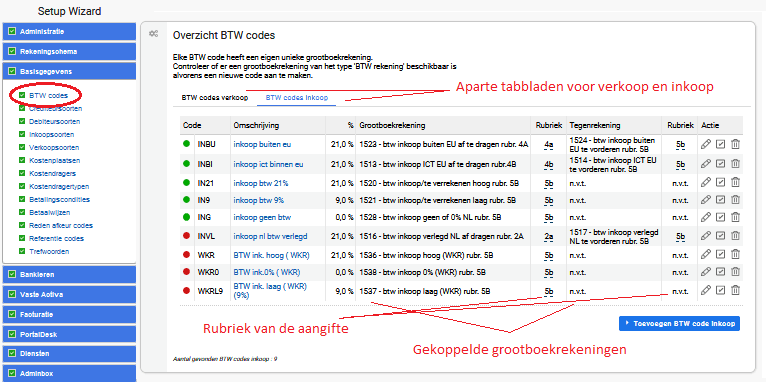Click check icon in IN9 row
The image size is (766, 383).
[720, 200]
